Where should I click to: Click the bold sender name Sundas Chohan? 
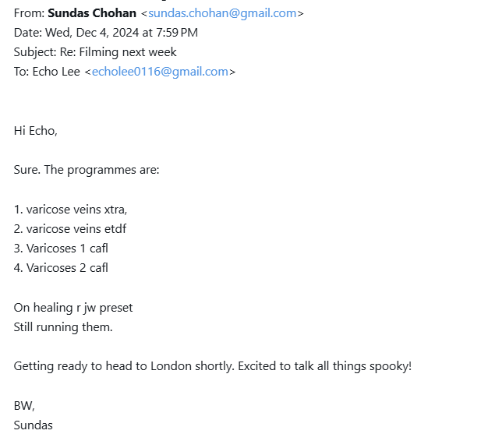coord(92,13)
